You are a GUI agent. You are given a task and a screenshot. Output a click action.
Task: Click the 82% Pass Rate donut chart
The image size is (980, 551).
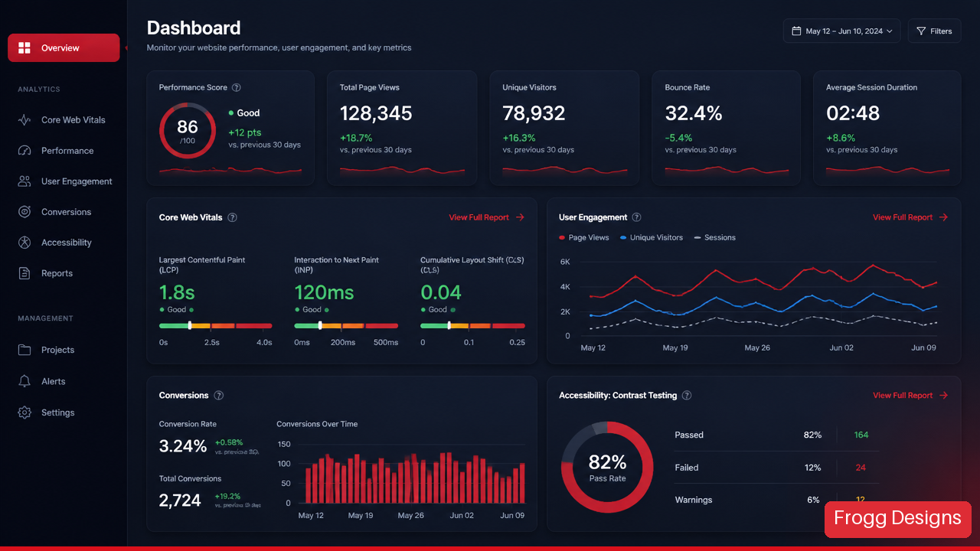tap(607, 467)
